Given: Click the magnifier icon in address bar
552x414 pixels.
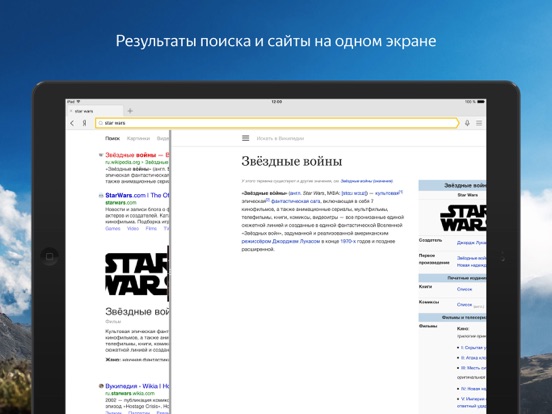Looking at the screenshot, I should click(101, 123).
